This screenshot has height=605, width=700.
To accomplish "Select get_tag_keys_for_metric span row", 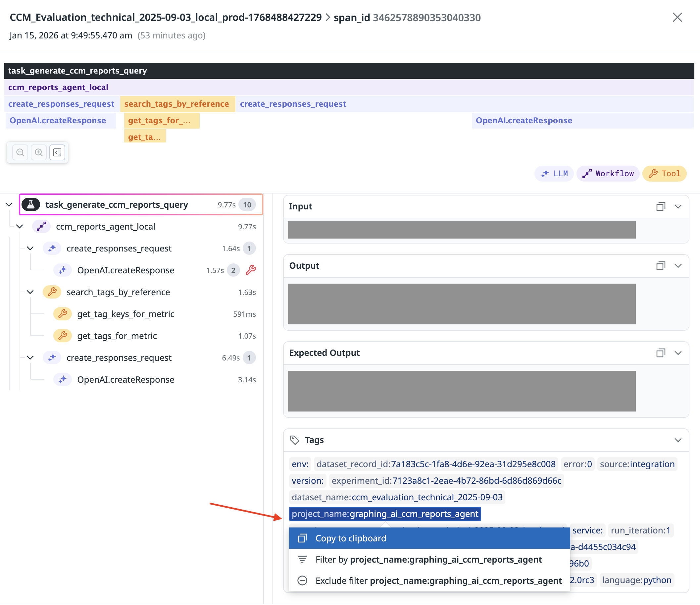I will 126,314.
